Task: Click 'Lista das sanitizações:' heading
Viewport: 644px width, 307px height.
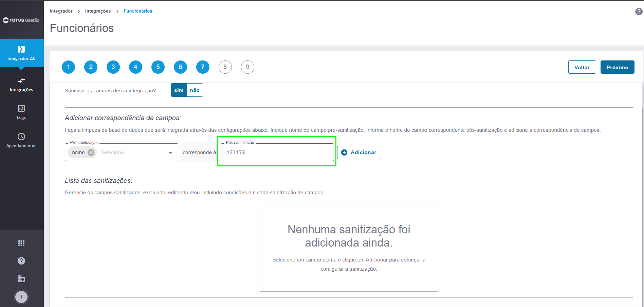Action: point(98,181)
